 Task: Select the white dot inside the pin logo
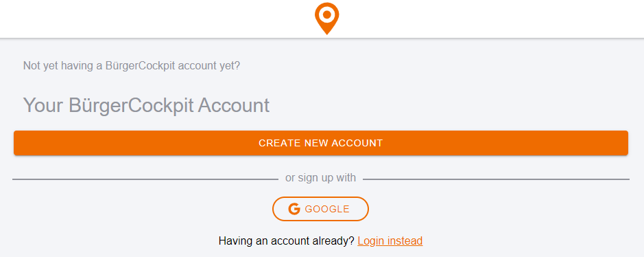click(x=327, y=15)
